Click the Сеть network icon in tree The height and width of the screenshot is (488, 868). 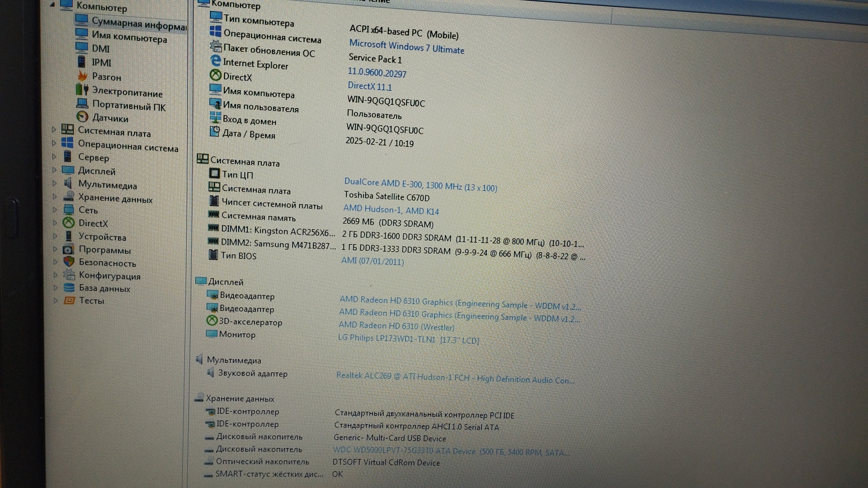(x=69, y=209)
